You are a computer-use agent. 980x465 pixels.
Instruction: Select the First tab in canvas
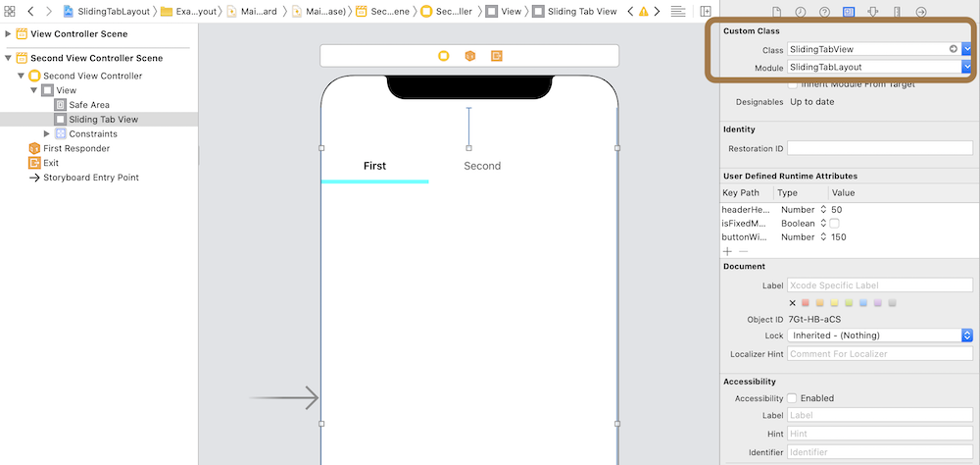(x=375, y=166)
